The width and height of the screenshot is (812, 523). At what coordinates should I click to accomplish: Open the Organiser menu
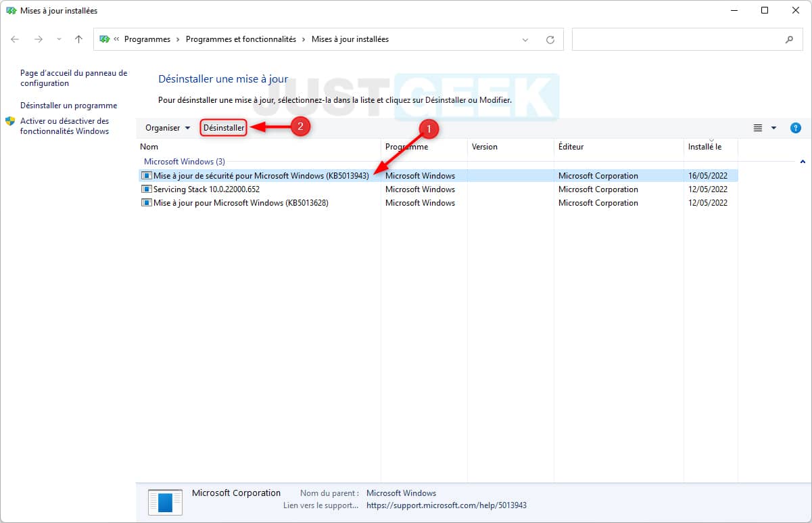(168, 128)
